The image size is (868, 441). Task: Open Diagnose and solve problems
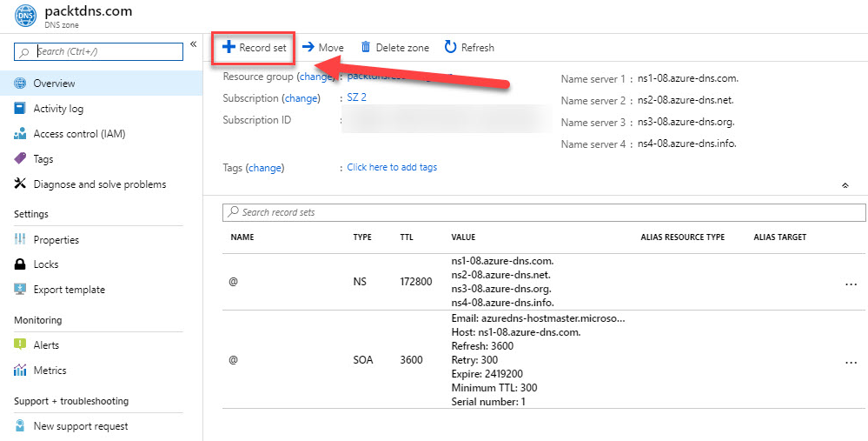click(x=102, y=184)
